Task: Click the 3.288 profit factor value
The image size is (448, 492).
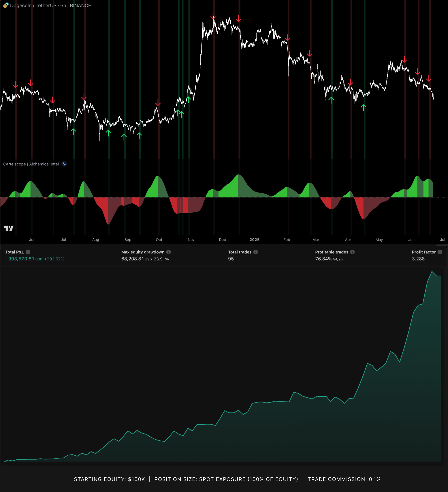Action: 418,259
